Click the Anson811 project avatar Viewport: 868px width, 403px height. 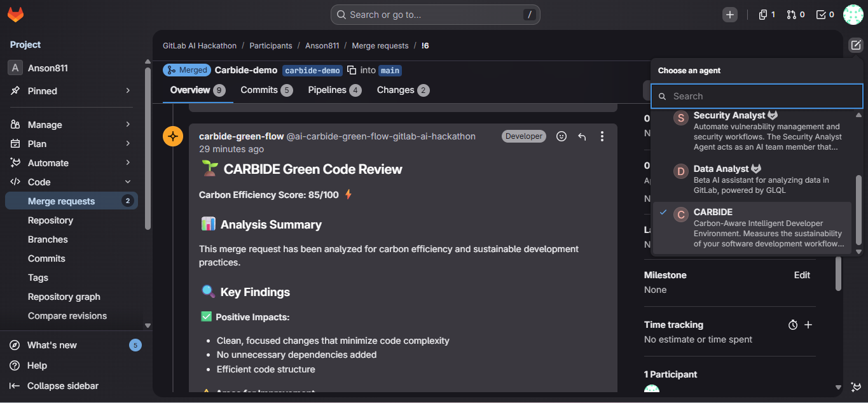pos(15,68)
